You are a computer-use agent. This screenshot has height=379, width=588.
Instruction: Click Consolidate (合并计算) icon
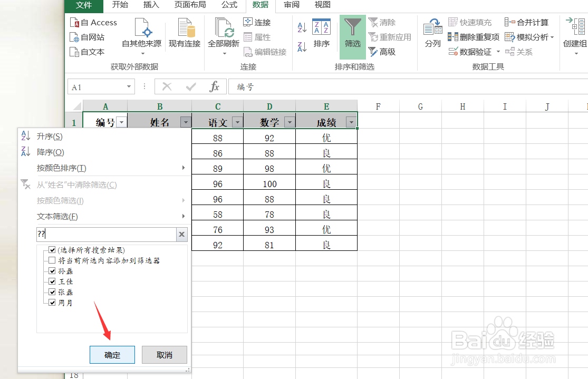click(x=527, y=22)
